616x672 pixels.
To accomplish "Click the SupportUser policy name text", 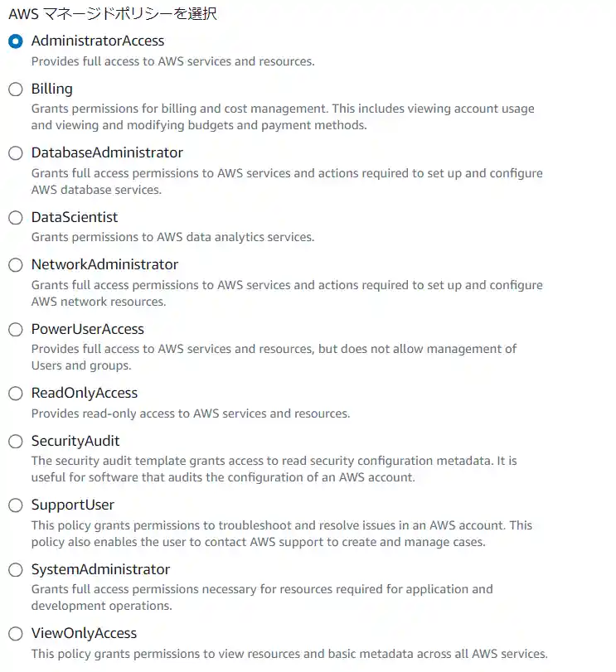I will pos(73,505).
